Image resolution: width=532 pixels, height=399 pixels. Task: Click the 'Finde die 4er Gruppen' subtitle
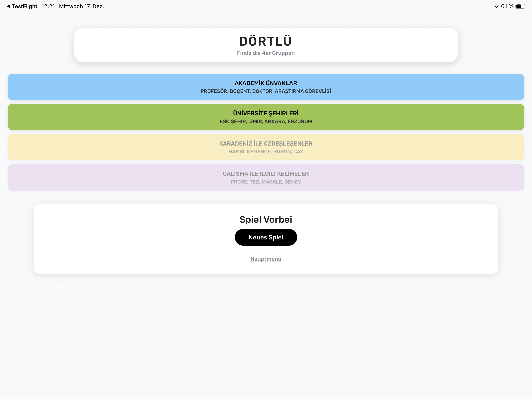(266, 53)
